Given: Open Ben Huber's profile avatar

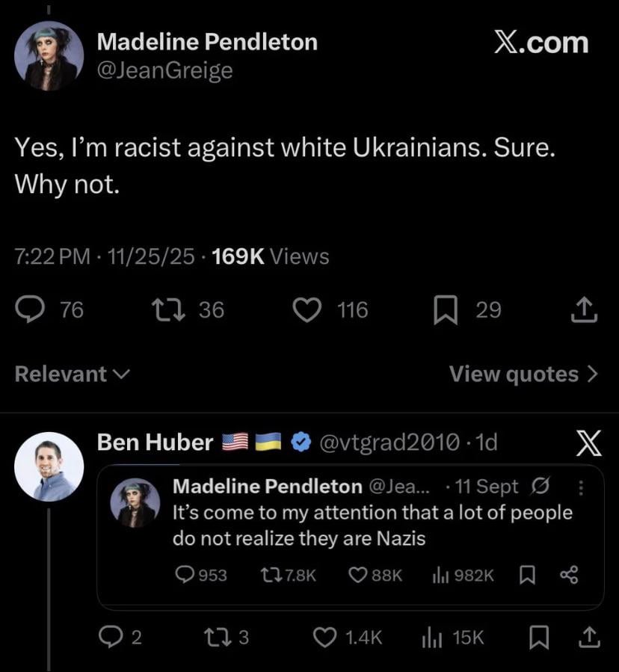Looking at the screenshot, I should click(49, 466).
